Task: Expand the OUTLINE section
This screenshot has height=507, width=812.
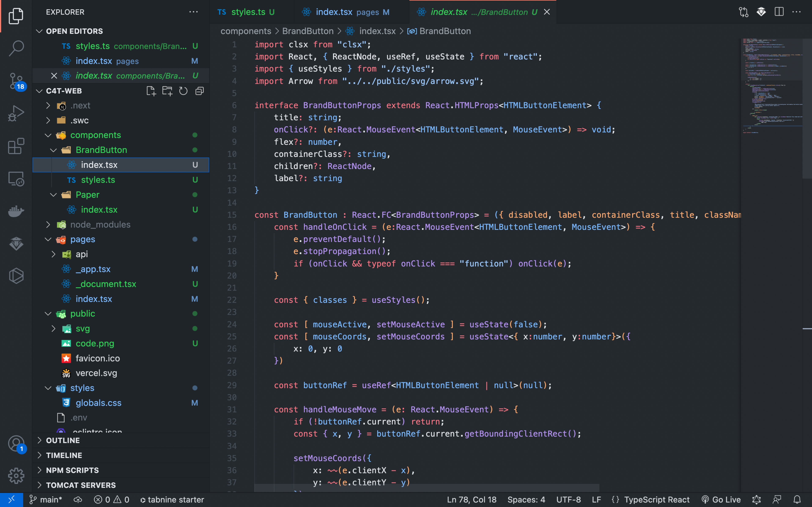Action: pos(63,440)
